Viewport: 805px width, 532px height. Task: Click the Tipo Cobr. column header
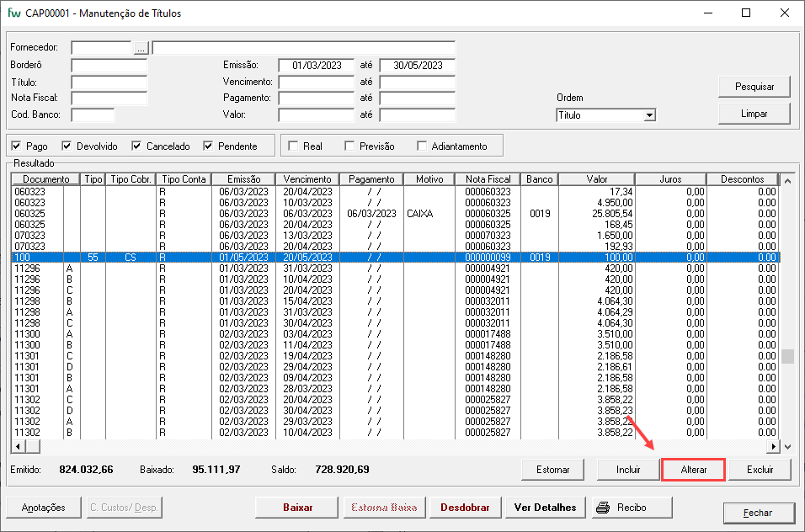(x=131, y=179)
